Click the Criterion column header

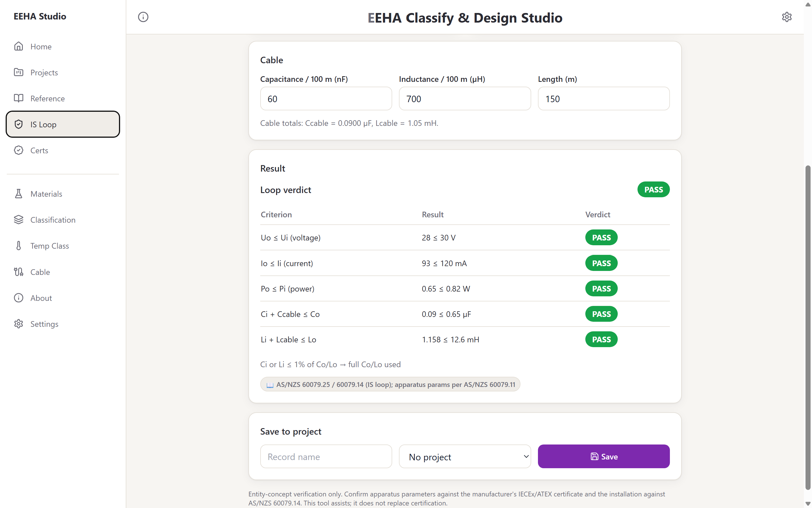coord(276,214)
